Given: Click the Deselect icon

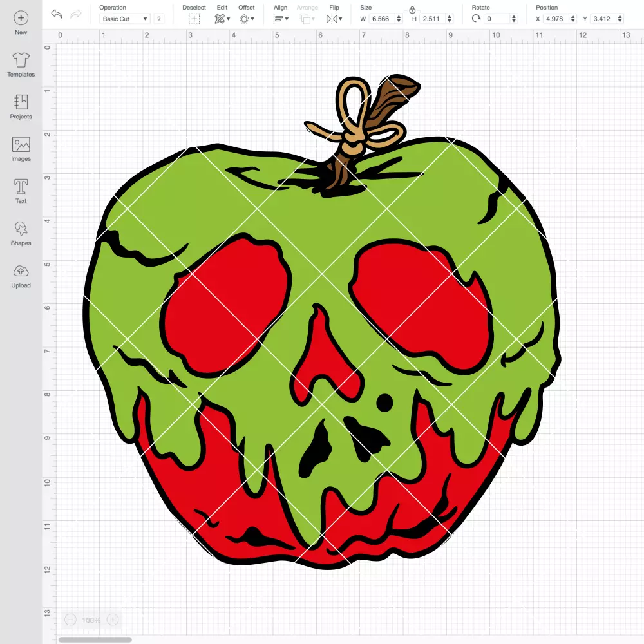Looking at the screenshot, I should click(194, 19).
